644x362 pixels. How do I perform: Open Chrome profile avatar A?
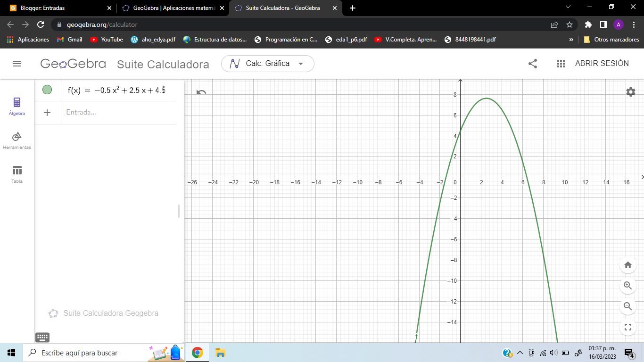(619, 25)
